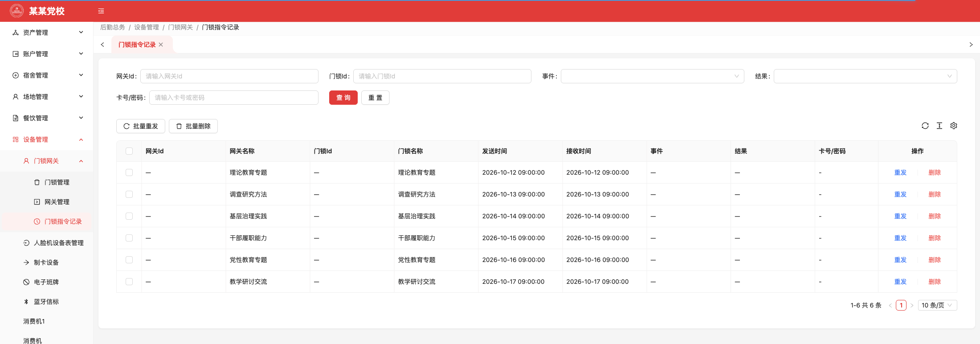Collapse the 设备管理 sidebar menu
The height and width of the screenshot is (344, 980).
coord(47,139)
